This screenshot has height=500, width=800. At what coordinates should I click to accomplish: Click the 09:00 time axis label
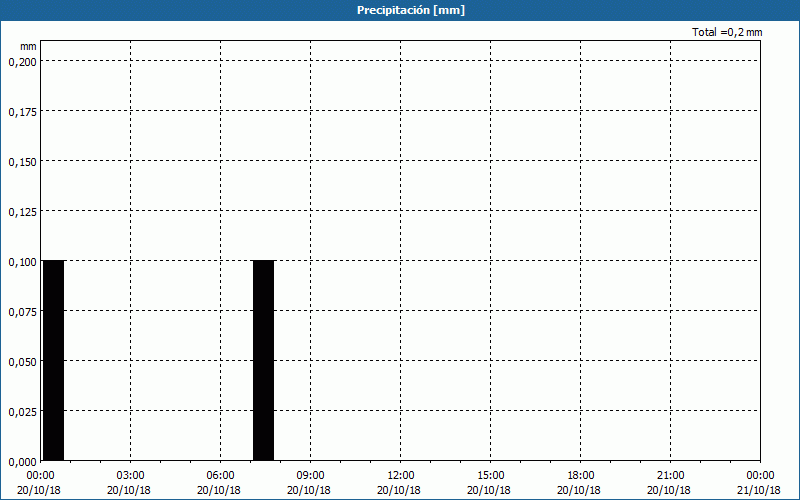coord(310,476)
